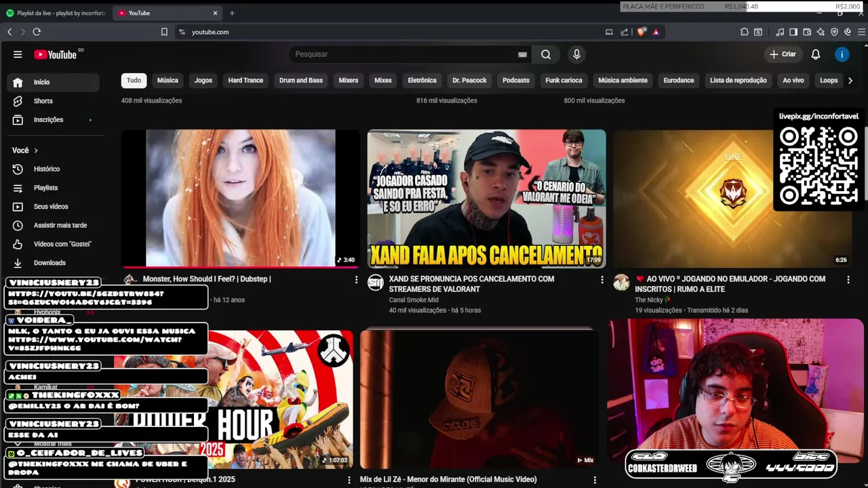Open Histórico in sidebar
Image resolution: width=868 pixels, height=488 pixels.
[53, 169]
